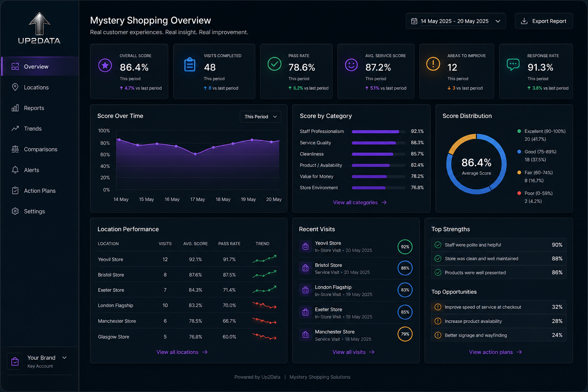Open the Alerts menu item
This screenshot has height=392, width=588.
coord(40,170)
